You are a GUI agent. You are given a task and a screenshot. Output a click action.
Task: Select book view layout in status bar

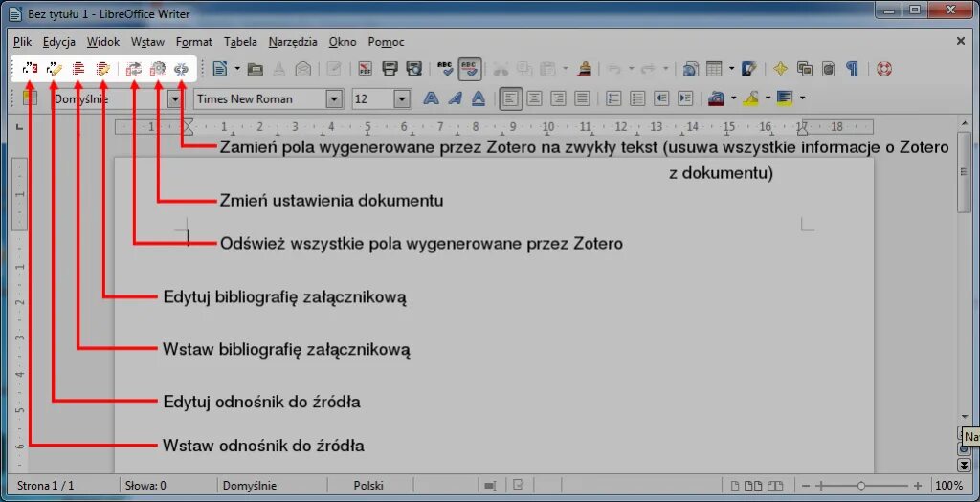click(775, 485)
